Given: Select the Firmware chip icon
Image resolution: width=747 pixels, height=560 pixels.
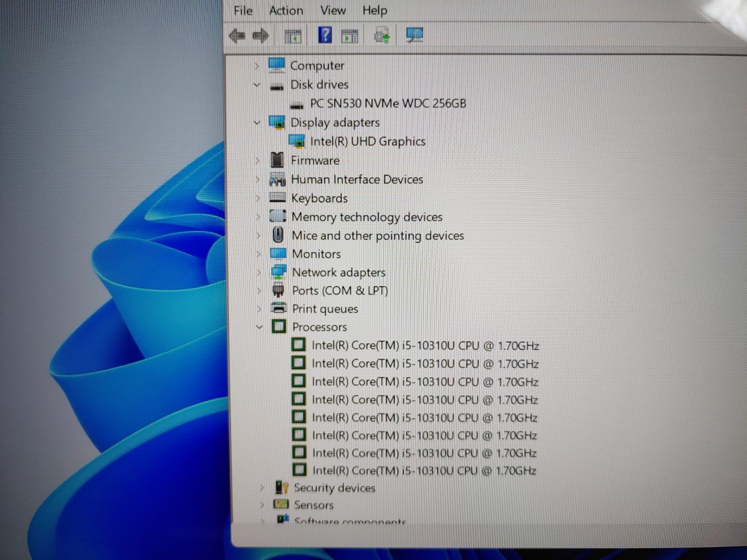Looking at the screenshot, I should [278, 160].
